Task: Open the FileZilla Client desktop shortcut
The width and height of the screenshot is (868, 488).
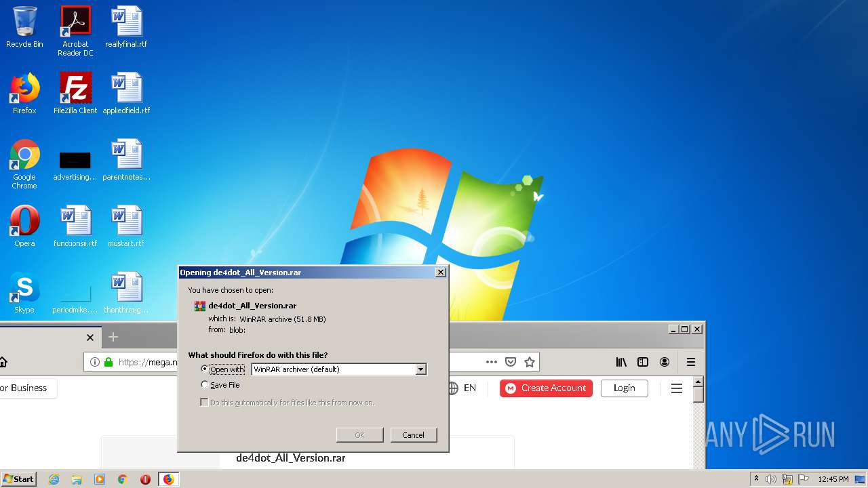Action: pyautogui.click(x=75, y=94)
